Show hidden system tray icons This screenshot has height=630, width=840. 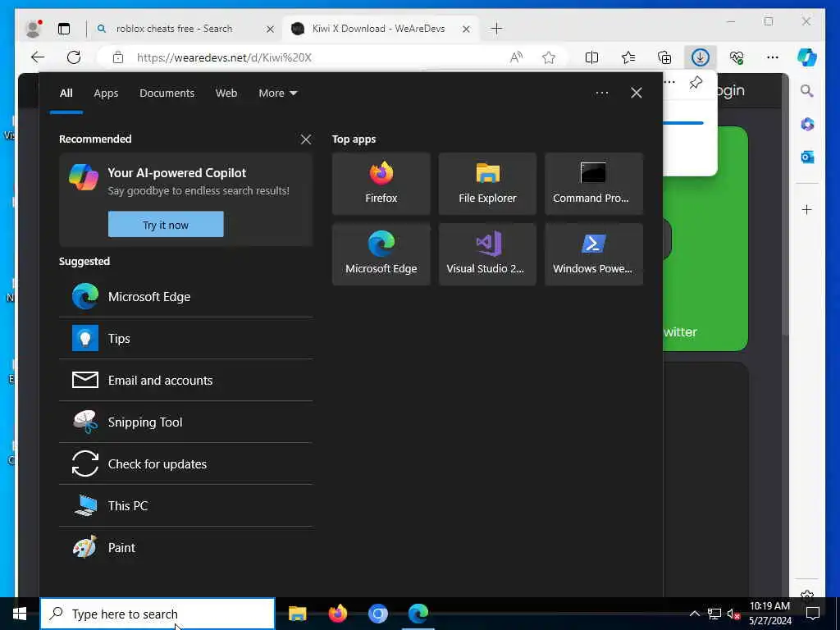tap(694, 614)
